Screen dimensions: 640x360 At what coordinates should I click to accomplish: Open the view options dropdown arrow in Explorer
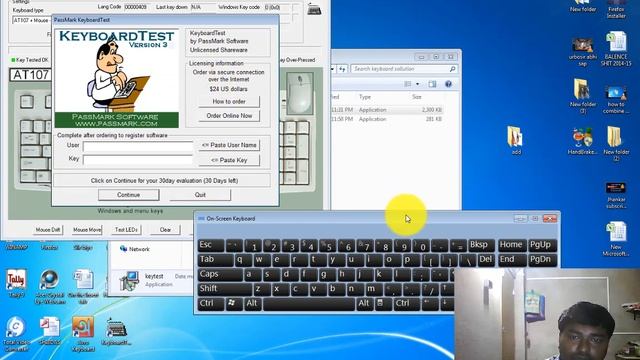pos(417,84)
